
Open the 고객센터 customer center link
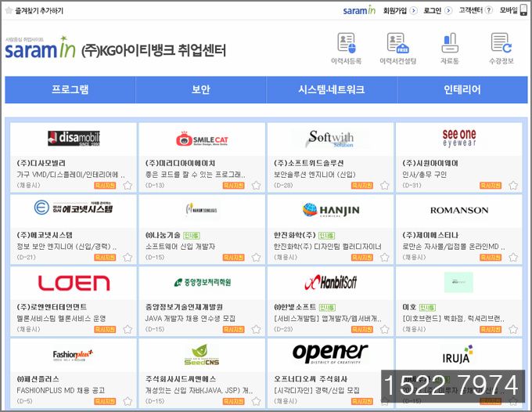coord(471,10)
